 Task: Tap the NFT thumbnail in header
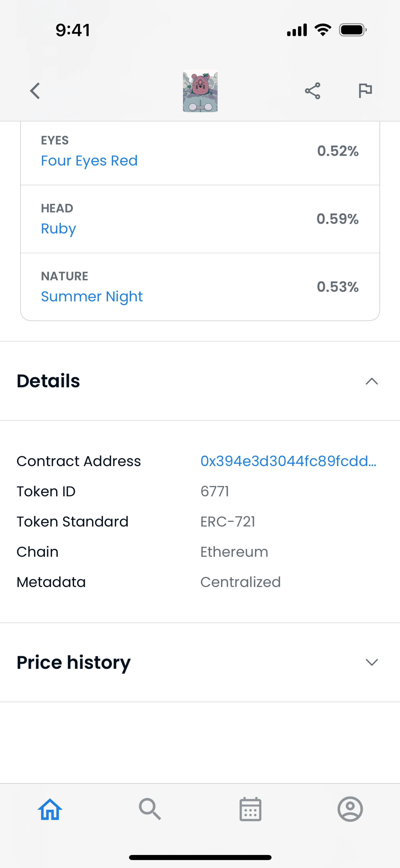(x=200, y=91)
